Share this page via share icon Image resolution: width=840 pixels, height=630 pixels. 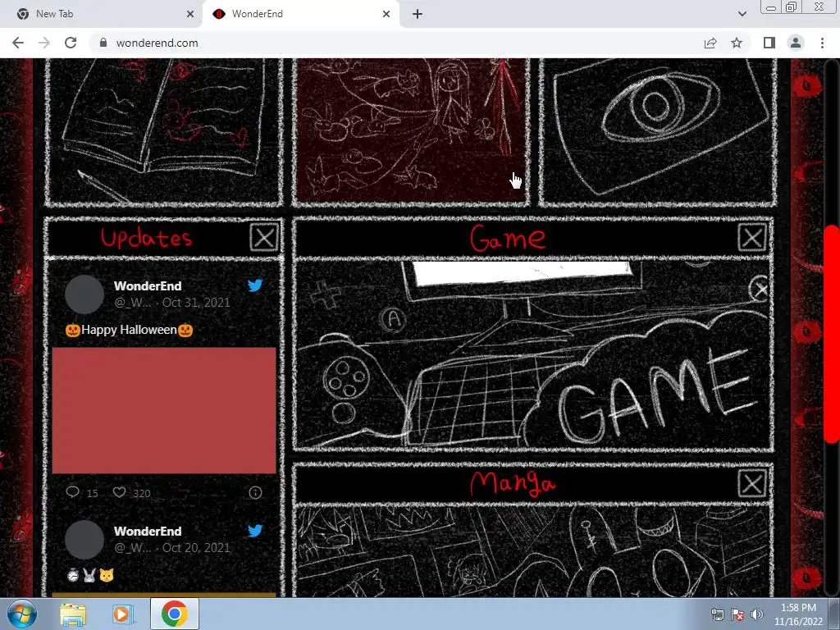(710, 43)
